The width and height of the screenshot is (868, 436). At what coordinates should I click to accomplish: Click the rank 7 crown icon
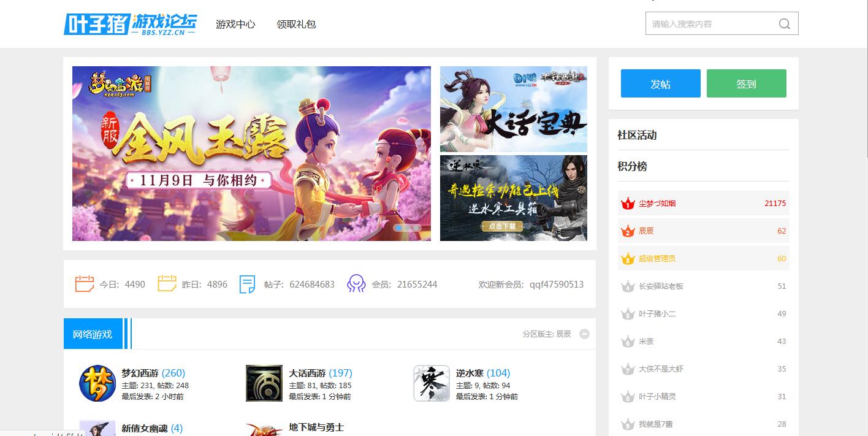(x=627, y=369)
